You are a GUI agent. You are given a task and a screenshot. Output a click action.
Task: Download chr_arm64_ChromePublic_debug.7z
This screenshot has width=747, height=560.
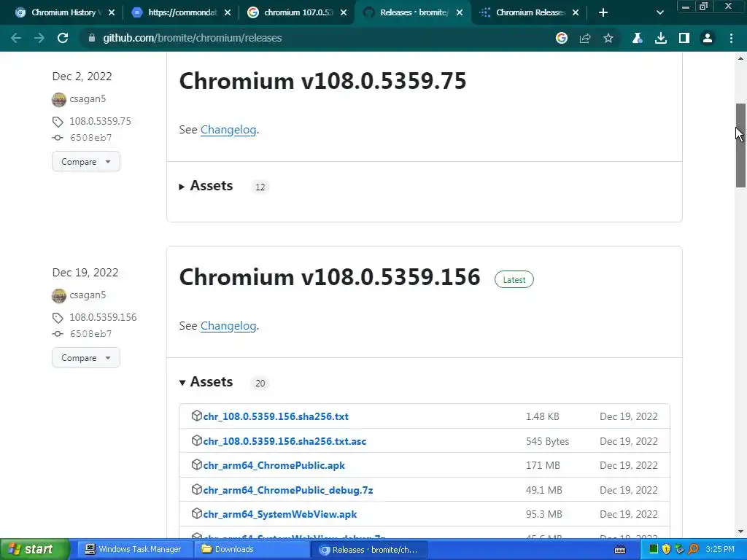pyautogui.click(x=288, y=490)
